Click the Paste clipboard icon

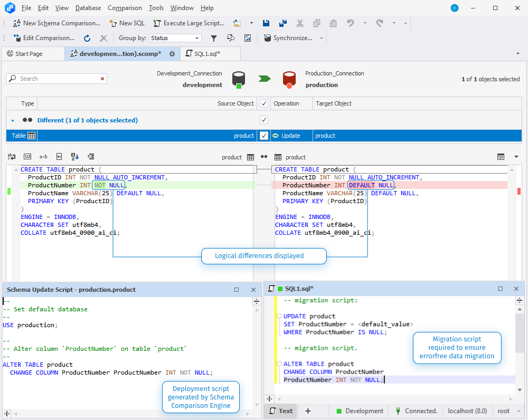[x=333, y=23]
